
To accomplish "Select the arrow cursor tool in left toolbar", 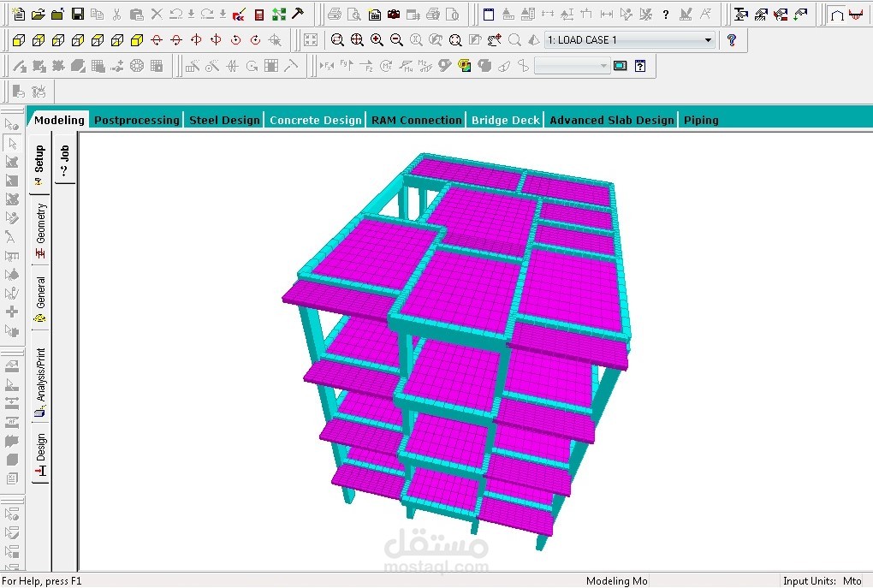I will point(12,143).
